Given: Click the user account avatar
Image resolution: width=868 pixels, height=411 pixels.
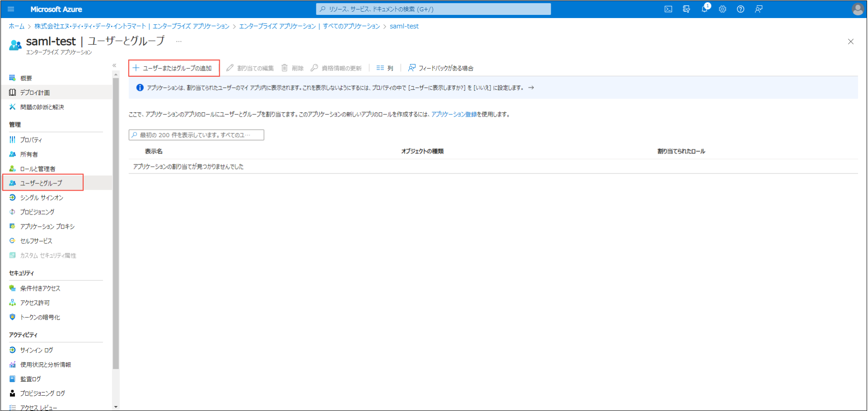Looking at the screenshot, I should 857,9.
